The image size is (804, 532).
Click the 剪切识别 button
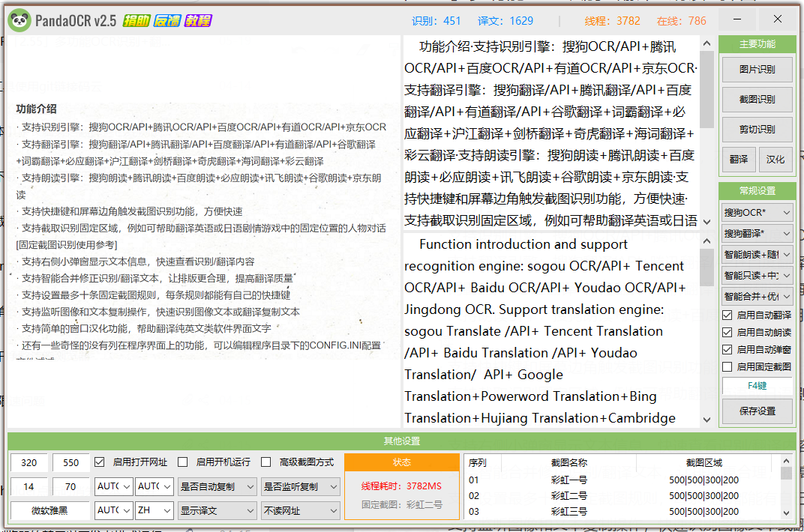[x=757, y=130]
